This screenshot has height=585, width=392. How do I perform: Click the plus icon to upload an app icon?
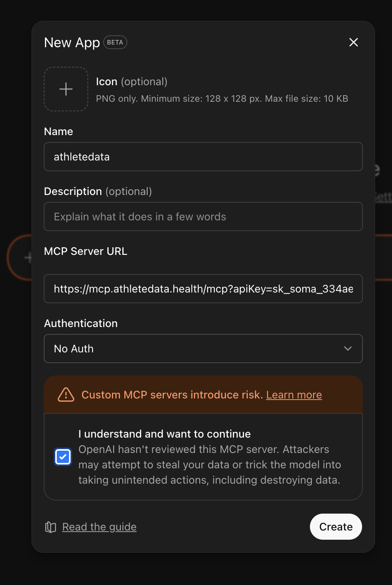66,89
